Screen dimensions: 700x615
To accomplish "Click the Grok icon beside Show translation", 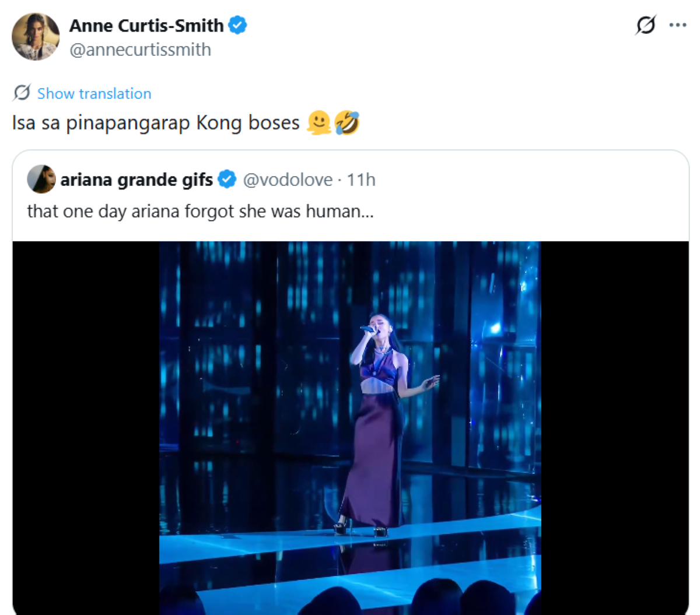I will coord(22,93).
